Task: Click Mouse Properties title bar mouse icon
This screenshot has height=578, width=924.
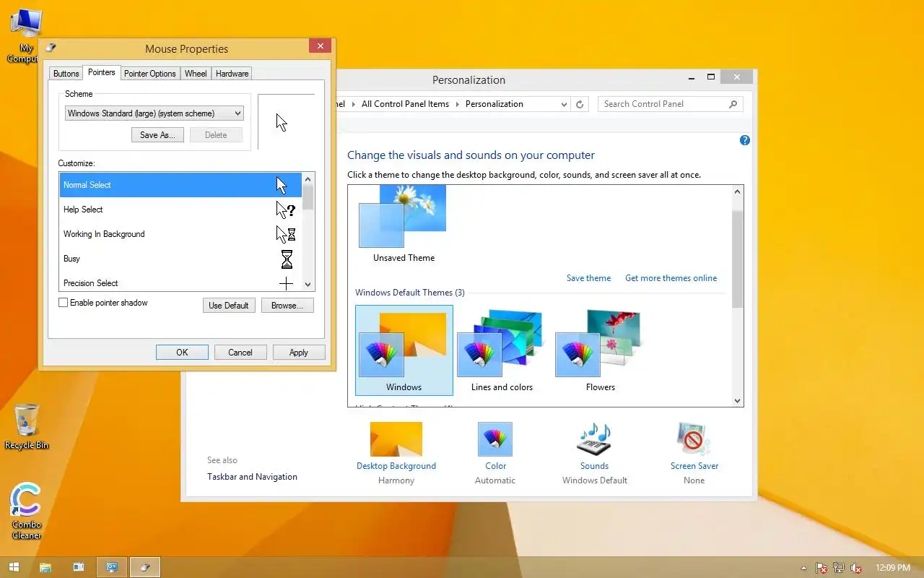Action: [x=51, y=48]
